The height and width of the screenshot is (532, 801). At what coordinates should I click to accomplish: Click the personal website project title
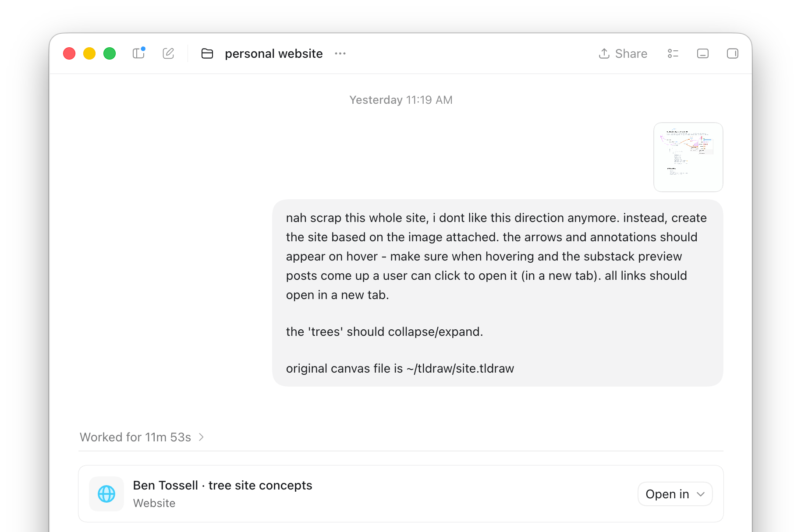point(274,53)
